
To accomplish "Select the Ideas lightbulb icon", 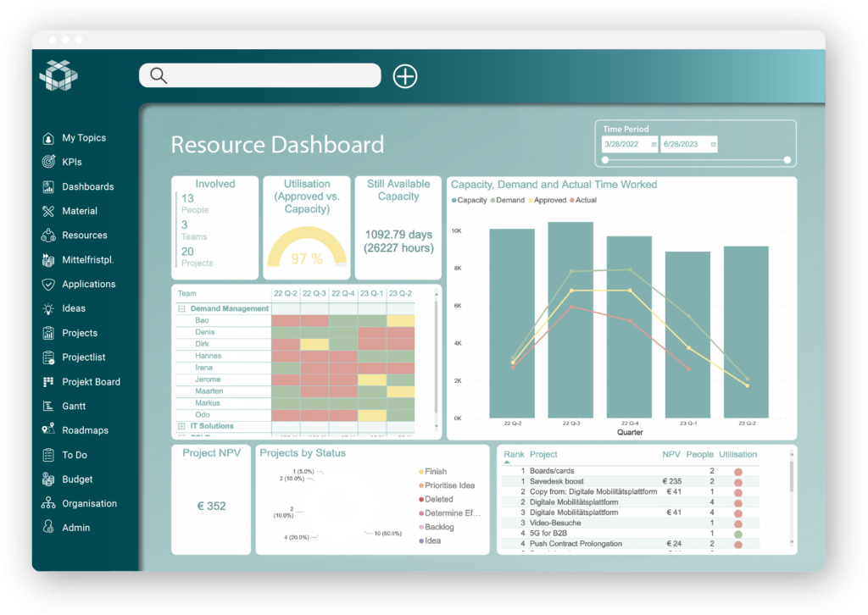I will click(x=48, y=308).
